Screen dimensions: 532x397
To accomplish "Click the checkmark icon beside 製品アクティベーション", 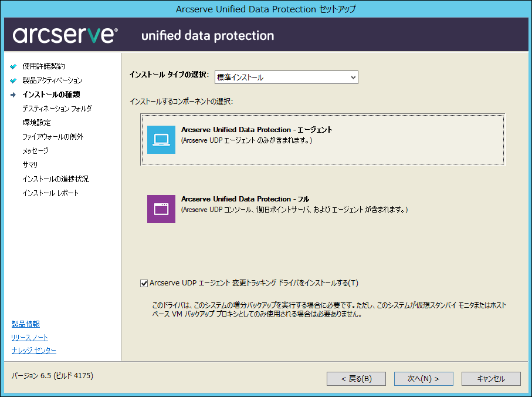I will click(x=13, y=80).
